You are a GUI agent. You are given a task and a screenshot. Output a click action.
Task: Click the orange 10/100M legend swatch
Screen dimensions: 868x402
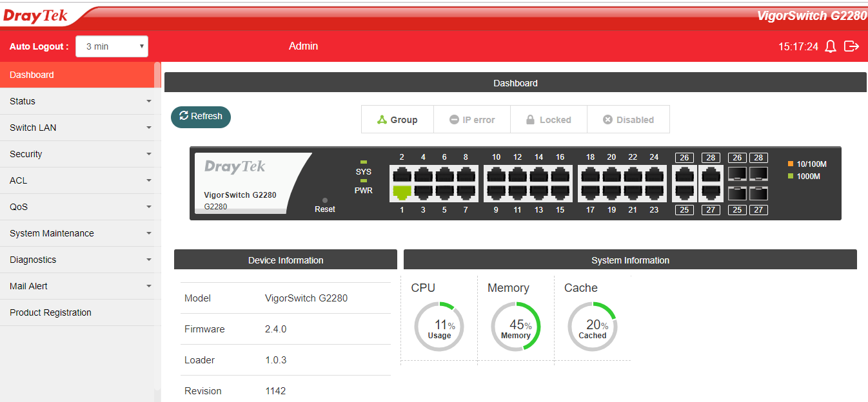tap(791, 164)
